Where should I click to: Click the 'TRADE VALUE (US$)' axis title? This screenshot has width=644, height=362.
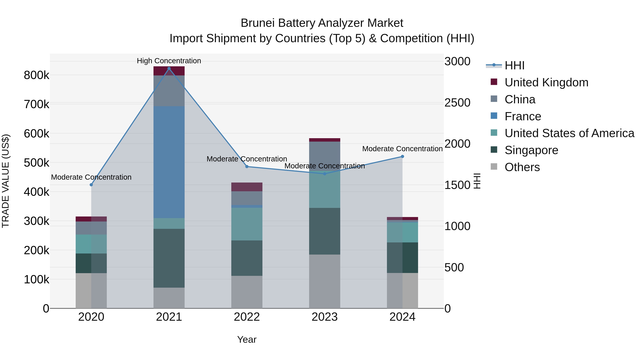coord(6,181)
